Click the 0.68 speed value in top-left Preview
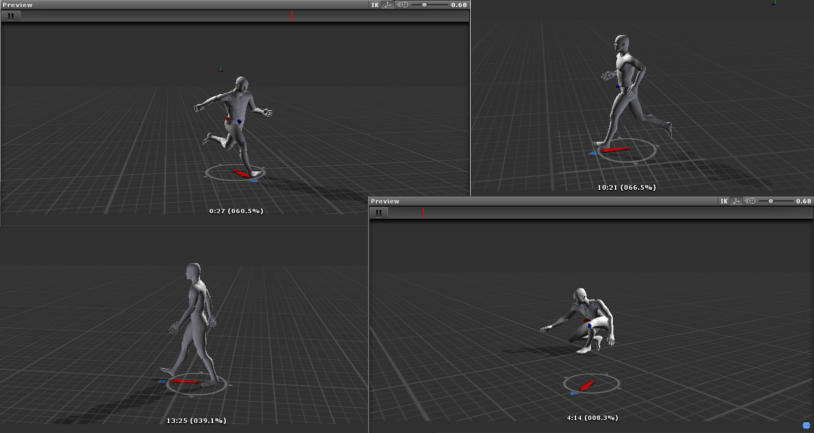Image resolution: width=814 pixels, height=433 pixels. point(459,5)
